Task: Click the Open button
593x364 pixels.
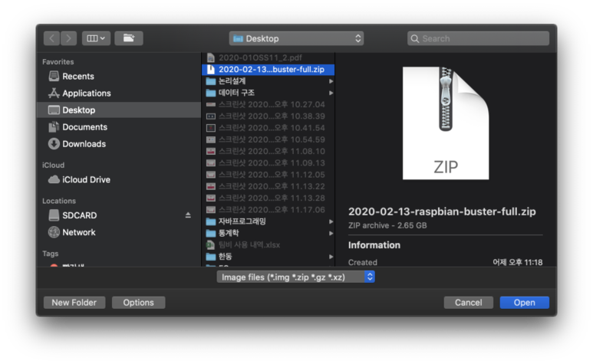Action: pyautogui.click(x=524, y=303)
